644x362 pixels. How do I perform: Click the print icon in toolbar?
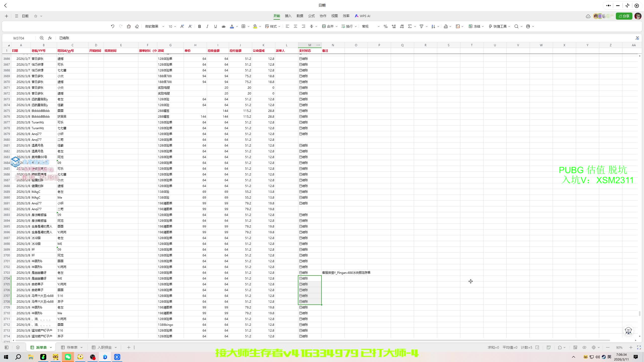pos(528,26)
